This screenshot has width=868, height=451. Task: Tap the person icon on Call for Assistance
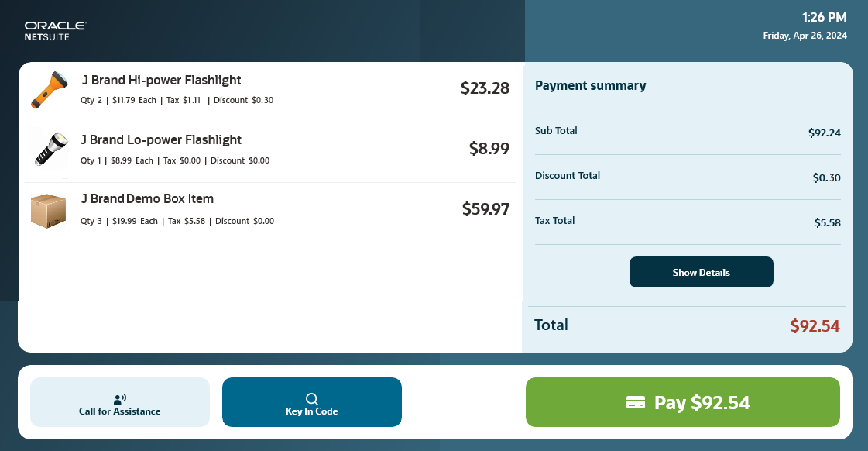[x=119, y=399]
